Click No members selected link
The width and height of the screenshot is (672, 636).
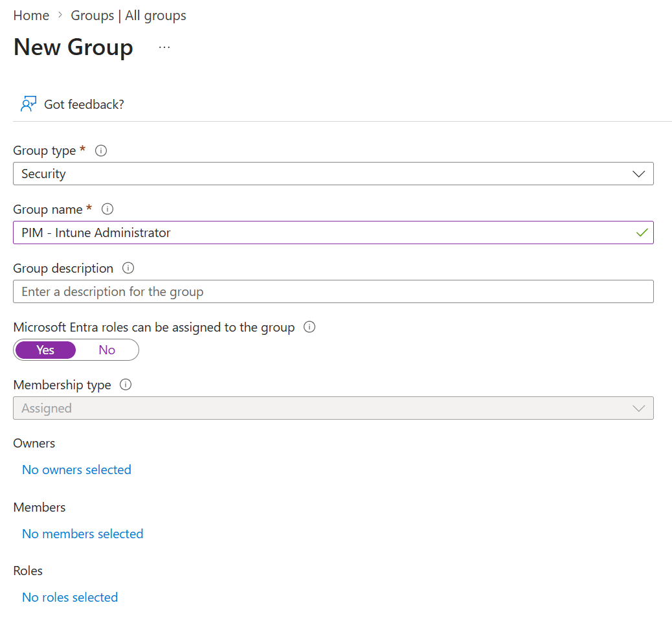tap(82, 534)
